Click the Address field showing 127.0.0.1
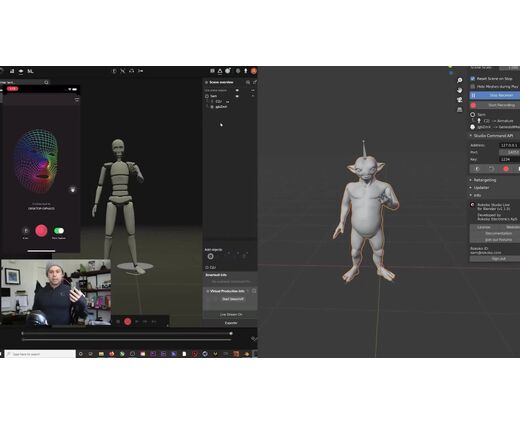 pyautogui.click(x=509, y=145)
